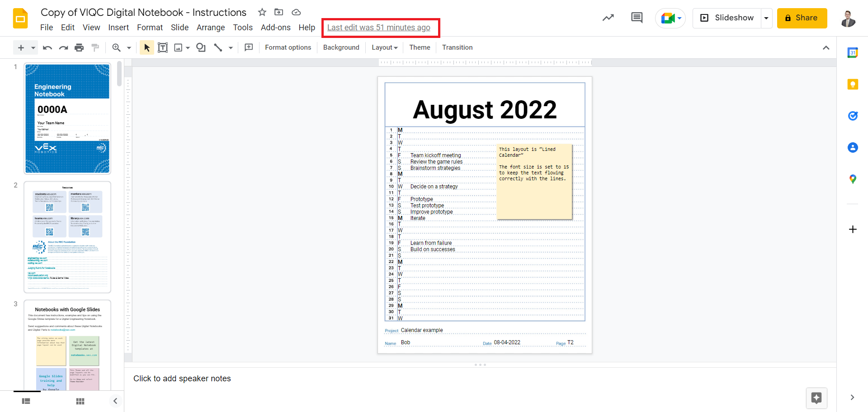Open Google Calendar side panel icon
The image size is (868, 412).
click(853, 53)
